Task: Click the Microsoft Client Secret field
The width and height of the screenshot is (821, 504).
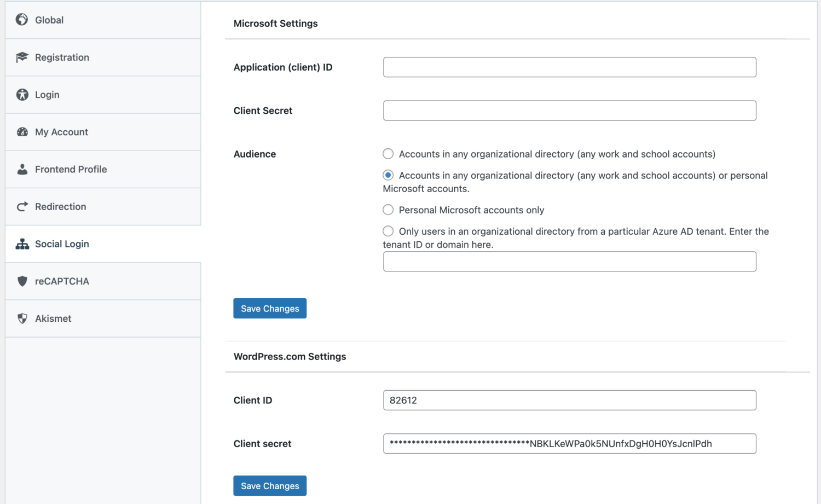Action: click(570, 111)
